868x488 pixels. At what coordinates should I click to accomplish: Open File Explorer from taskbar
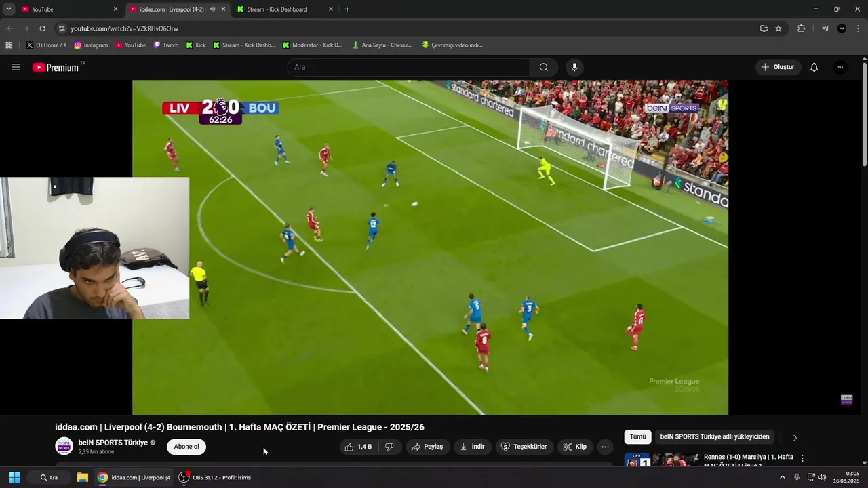pyautogui.click(x=83, y=477)
